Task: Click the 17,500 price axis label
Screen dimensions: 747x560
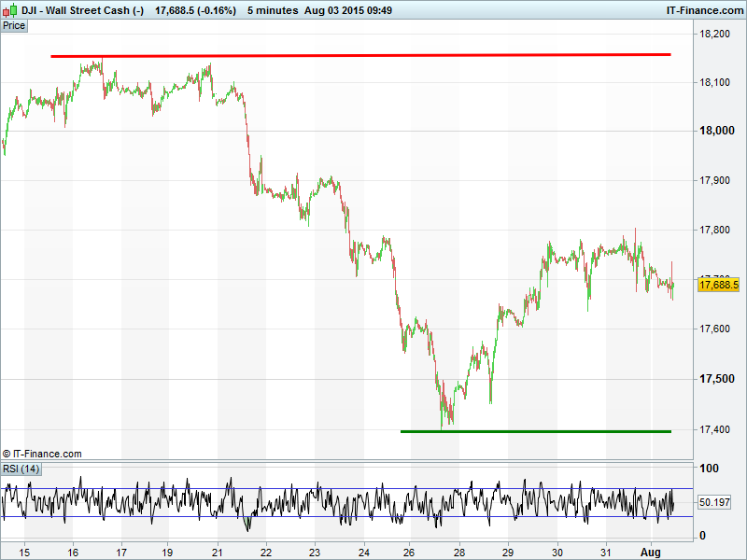Action: pos(716,379)
